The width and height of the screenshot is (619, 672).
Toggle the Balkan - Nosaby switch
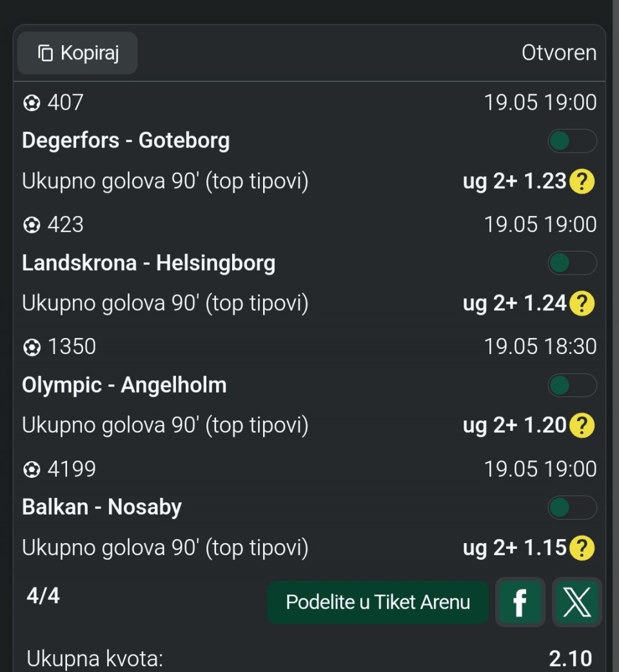tap(573, 508)
